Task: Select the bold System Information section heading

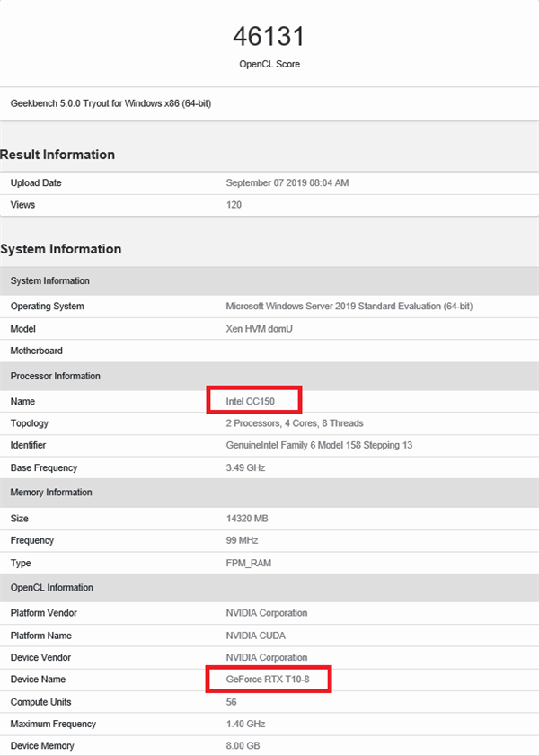Action: [60, 249]
